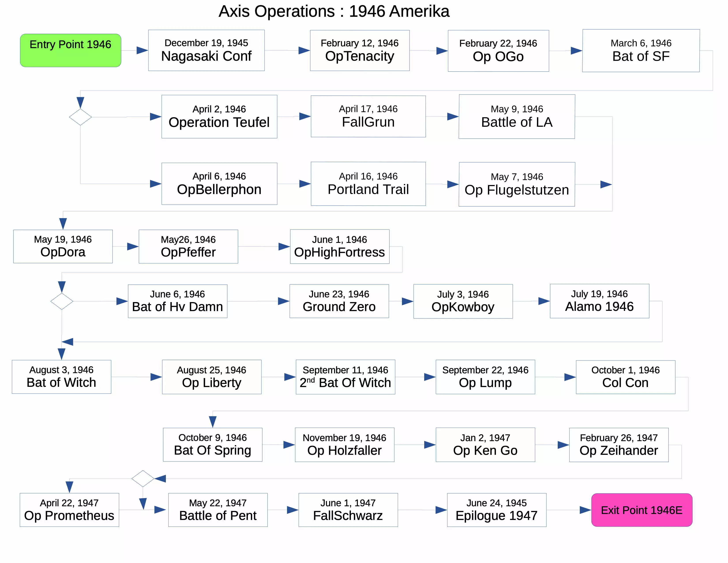Viewport: 728px width, 563px height.
Task: Click the Epilogue 1947 box
Action: [x=496, y=510]
